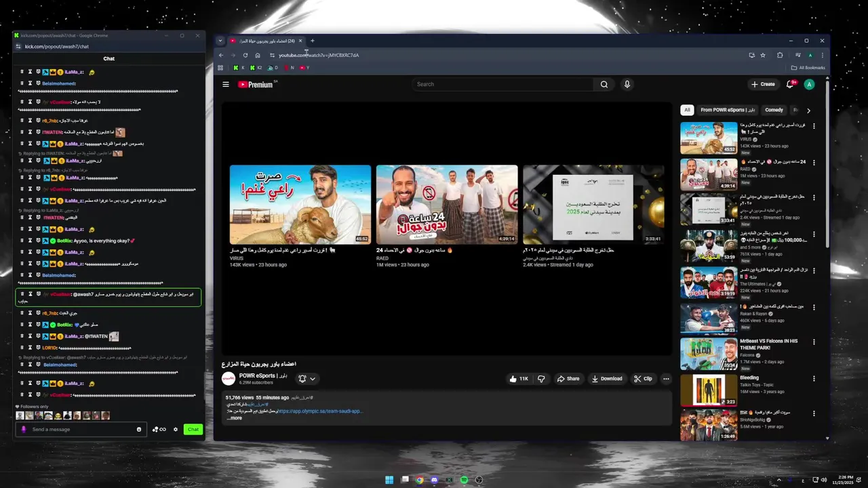
Task: Open the app.olympic.sa link in description
Action: pyautogui.click(x=319, y=411)
